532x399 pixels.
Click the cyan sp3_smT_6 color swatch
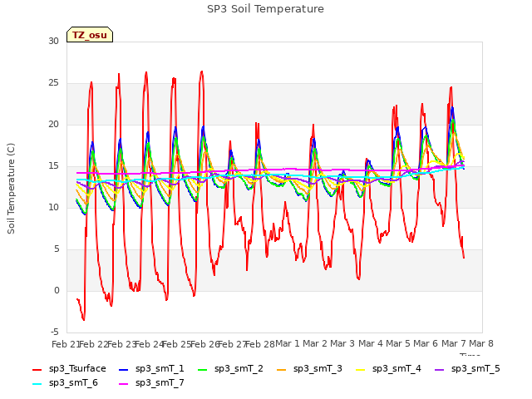pos(37,384)
